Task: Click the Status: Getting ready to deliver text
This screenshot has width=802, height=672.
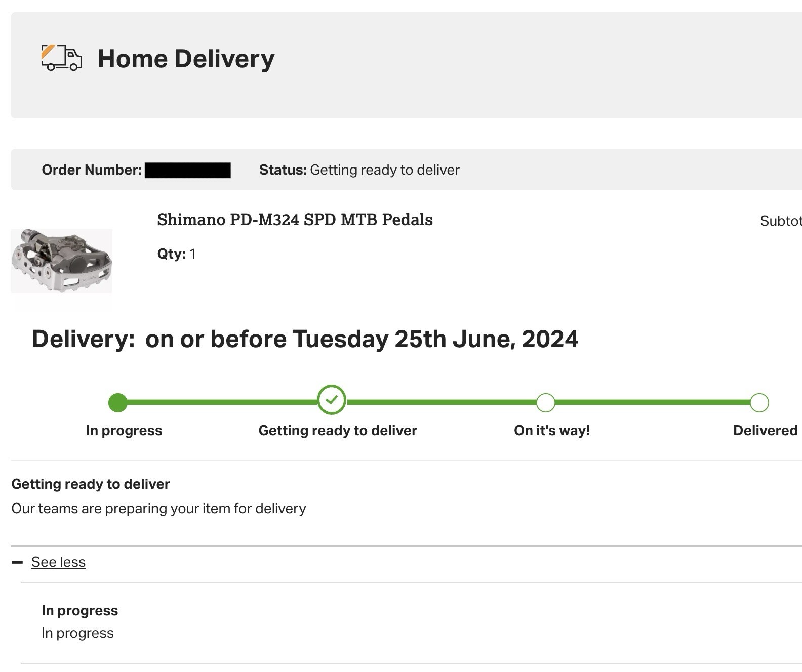Action: click(x=359, y=170)
